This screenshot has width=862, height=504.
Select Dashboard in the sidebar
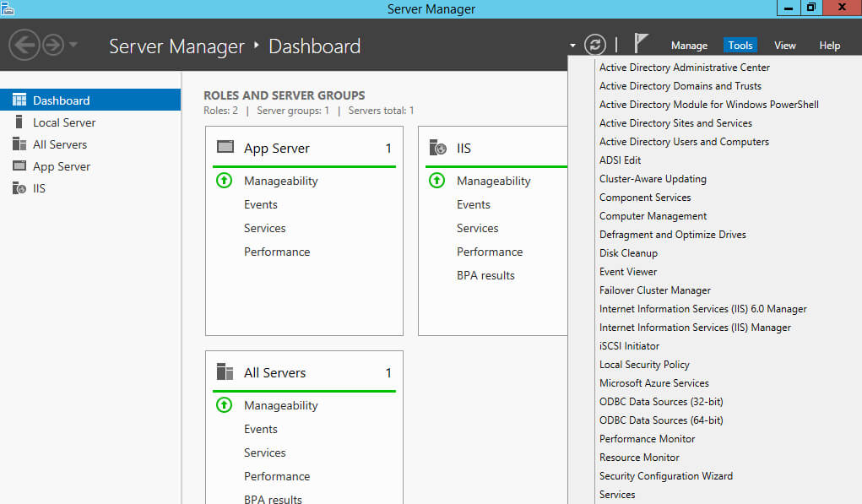coord(90,100)
